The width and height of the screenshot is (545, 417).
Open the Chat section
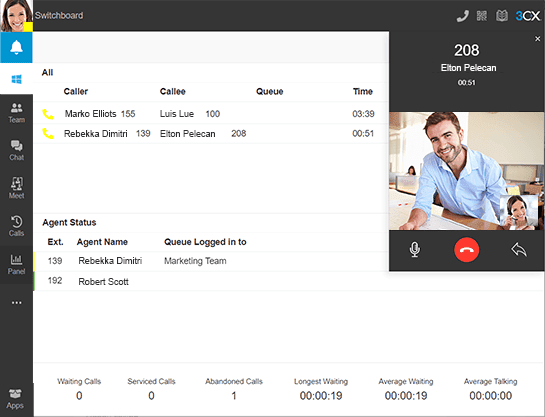16,150
